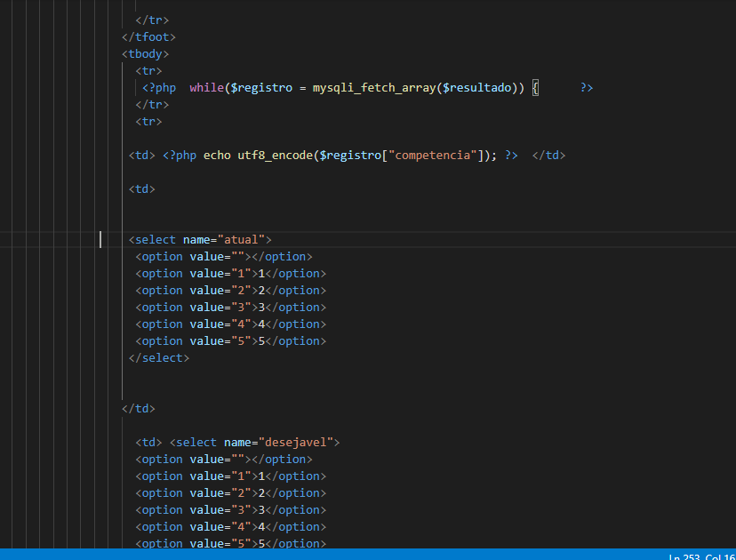Click the "atual" name value
Screen dimensions: 736x560
(x=241, y=240)
